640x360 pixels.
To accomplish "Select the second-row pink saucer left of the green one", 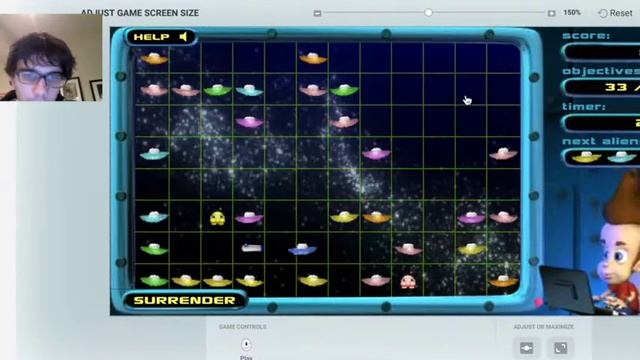I will (186, 89).
